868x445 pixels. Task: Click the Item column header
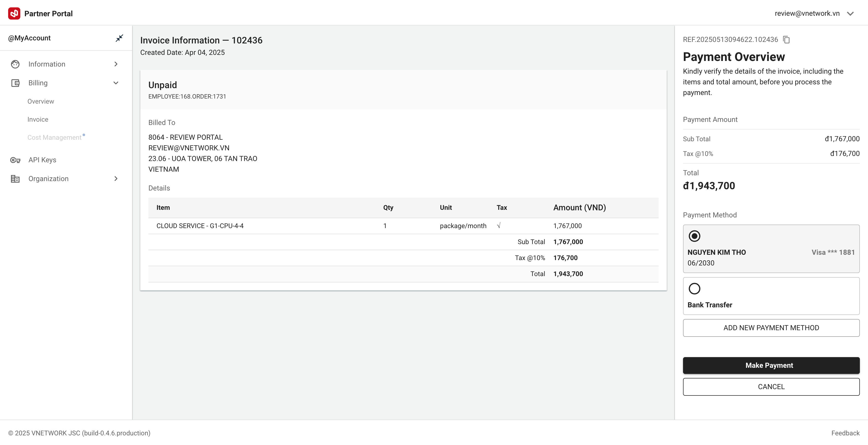(x=163, y=208)
